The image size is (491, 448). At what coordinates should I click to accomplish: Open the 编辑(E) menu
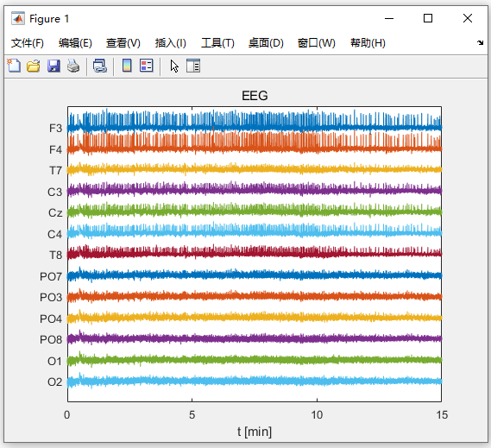(75, 43)
